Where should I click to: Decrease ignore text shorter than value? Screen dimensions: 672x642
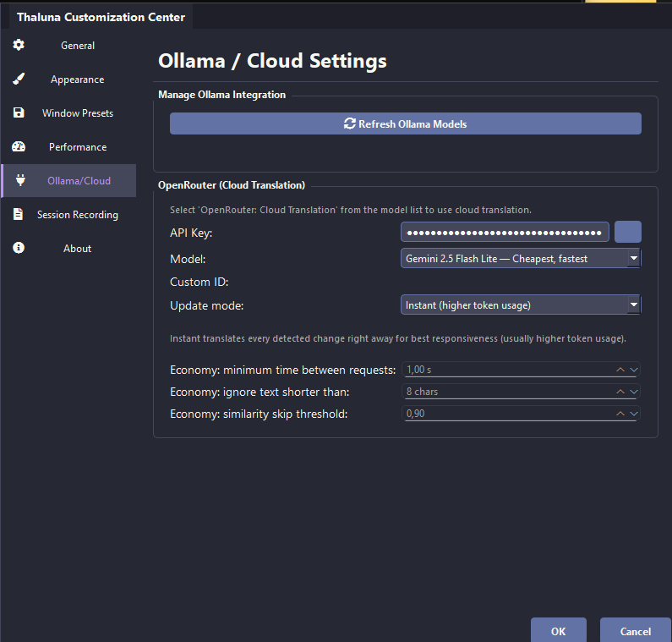point(634,392)
